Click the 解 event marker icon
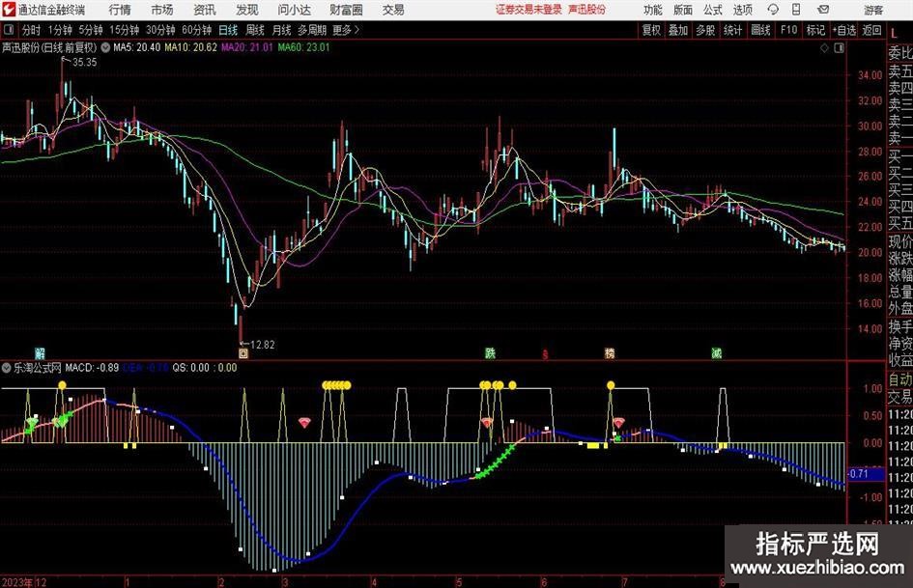The width and height of the screenshot is (913, 588). (40, 353)
